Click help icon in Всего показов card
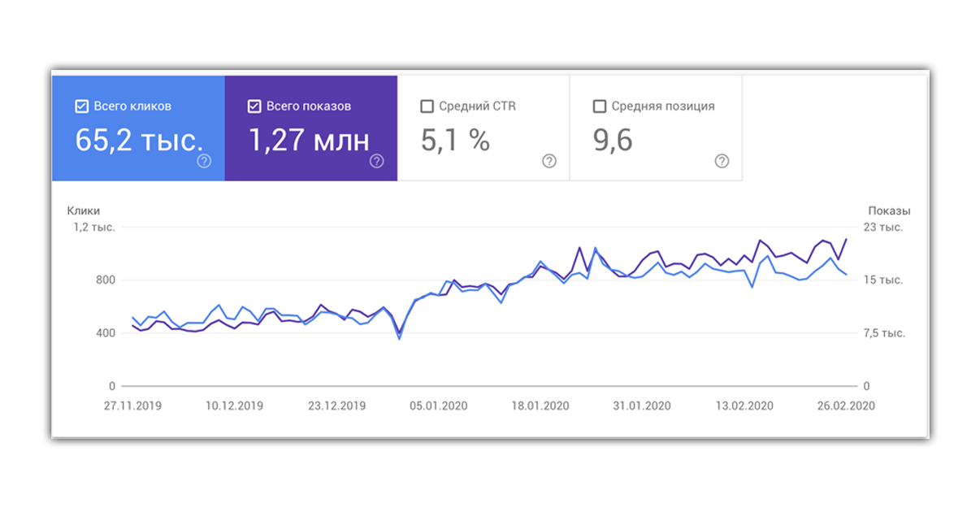Viewport: 980px width, 508px height. point(376,161)
